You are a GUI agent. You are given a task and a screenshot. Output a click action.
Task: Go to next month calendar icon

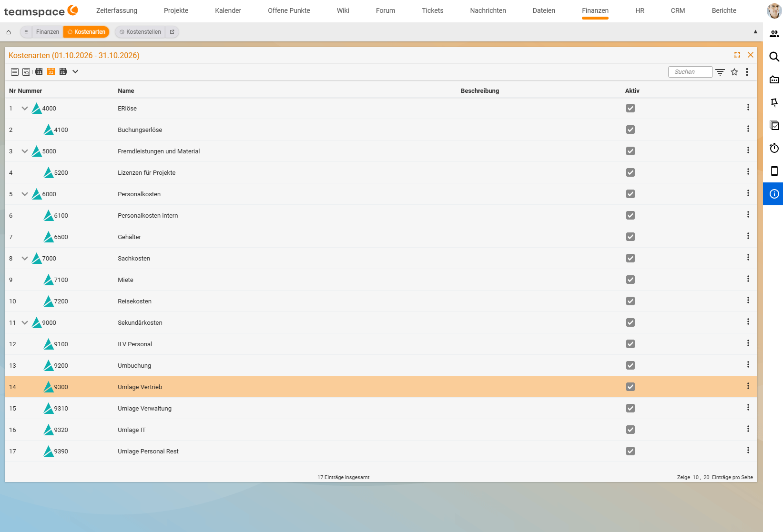[x=63, y=72]
